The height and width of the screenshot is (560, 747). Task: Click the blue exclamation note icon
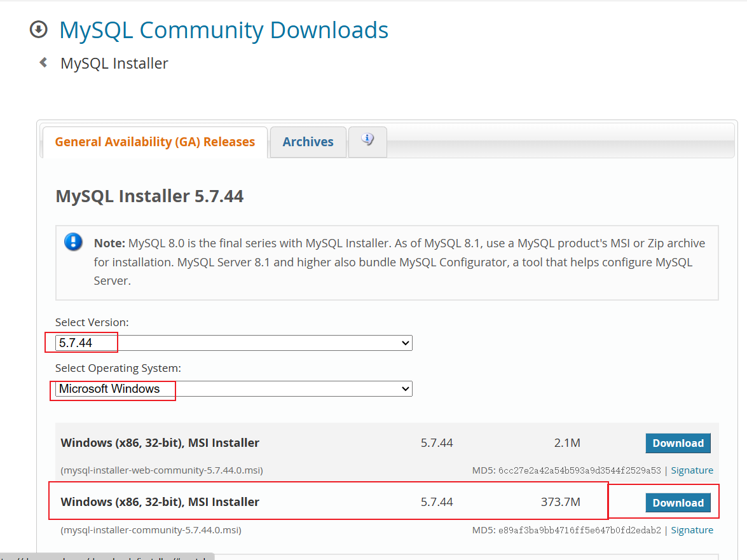[73, 242]
